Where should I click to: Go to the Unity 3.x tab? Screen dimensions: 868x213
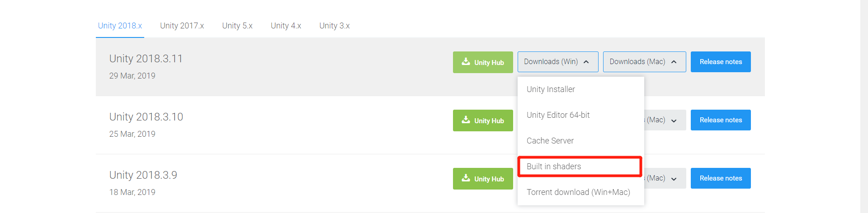click(x=335, y=26)
